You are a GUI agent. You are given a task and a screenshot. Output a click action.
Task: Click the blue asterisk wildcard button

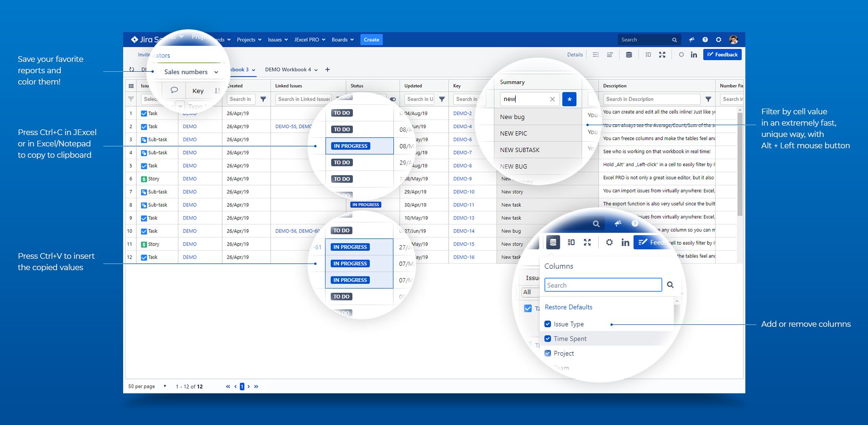(569, 99)
